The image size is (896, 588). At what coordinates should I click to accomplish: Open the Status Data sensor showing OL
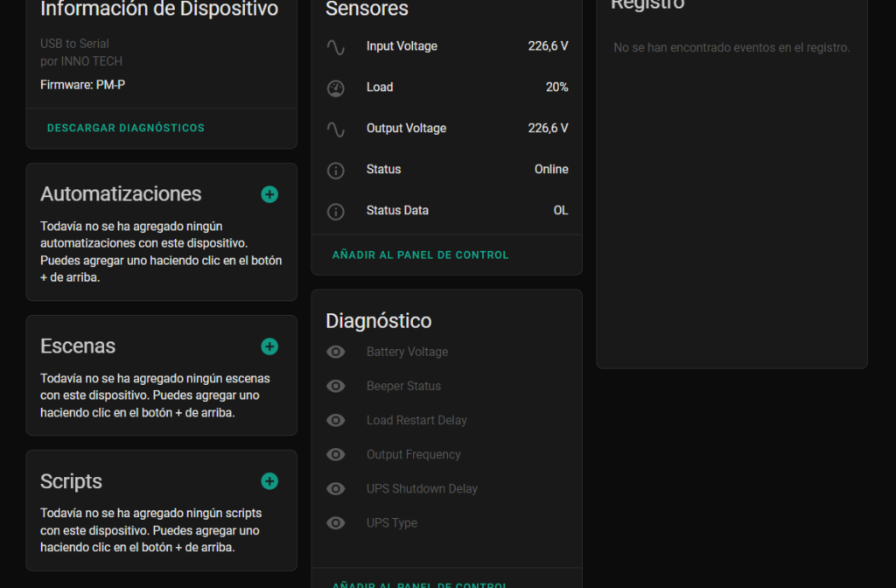click(x=446, y=211)
